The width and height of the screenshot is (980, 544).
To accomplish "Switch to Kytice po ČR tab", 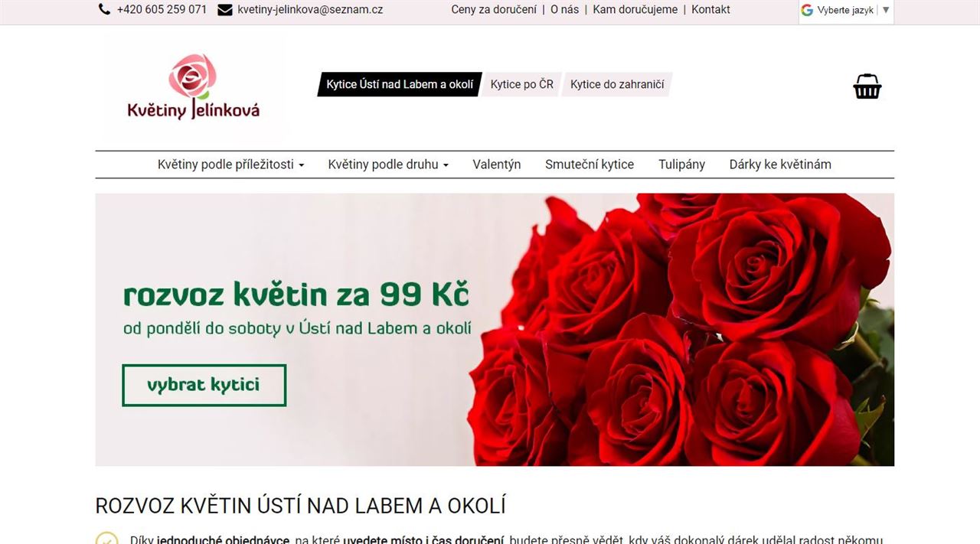I will [x=522, y=84].
